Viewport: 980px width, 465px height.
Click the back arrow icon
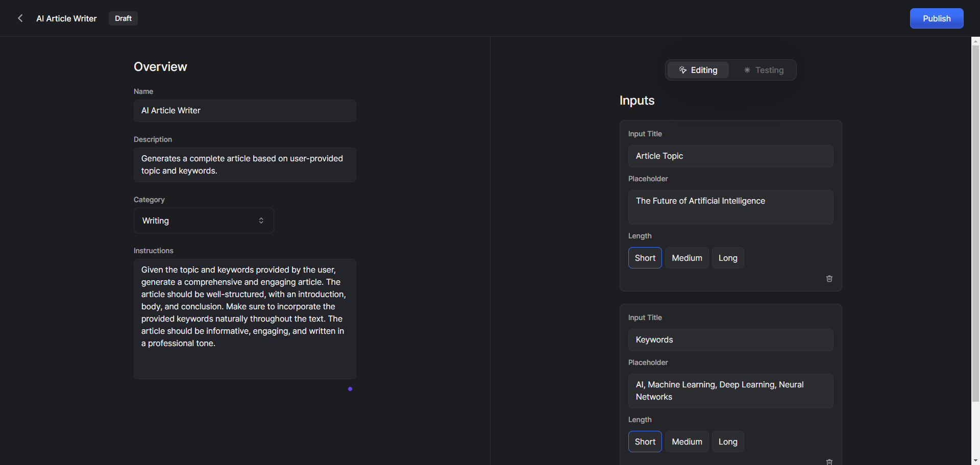click(20, 18)
